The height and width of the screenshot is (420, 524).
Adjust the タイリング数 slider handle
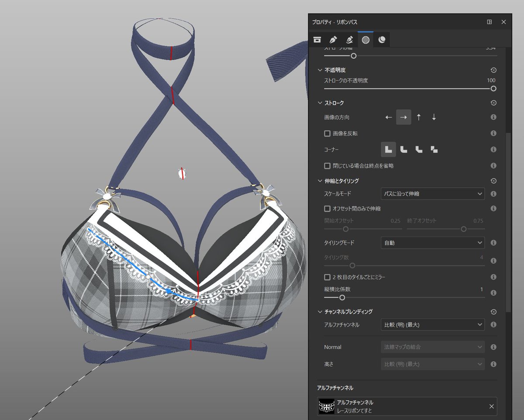pos(352,265)
